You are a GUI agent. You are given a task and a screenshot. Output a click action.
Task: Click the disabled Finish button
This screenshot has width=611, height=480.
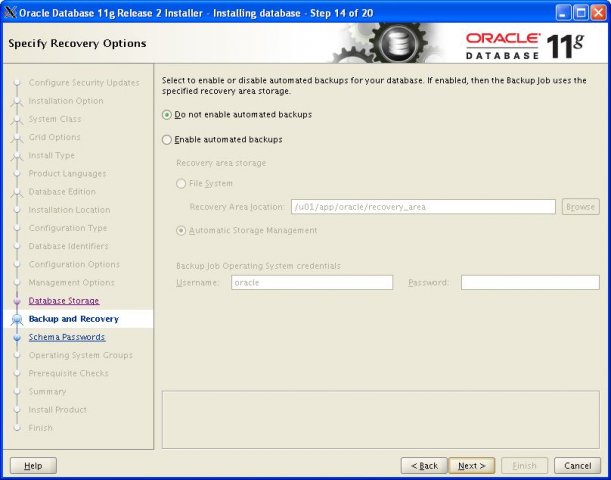click(x=524, y=466)
